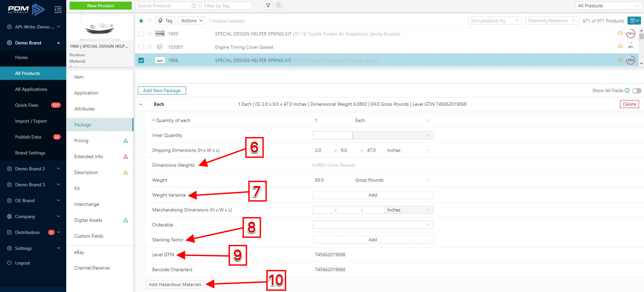Click the 4% completion circle for 103001
This screenshot has height=292, width=644.
[631, 47]
